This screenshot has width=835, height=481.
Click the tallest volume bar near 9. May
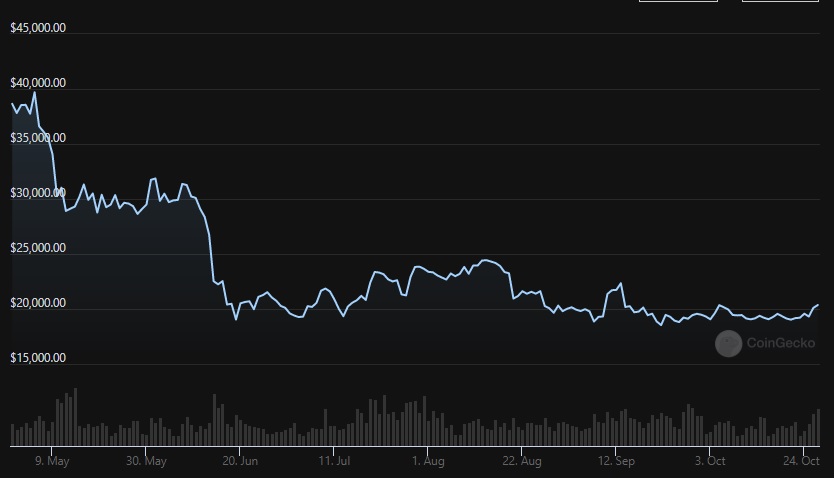(76, 417)
